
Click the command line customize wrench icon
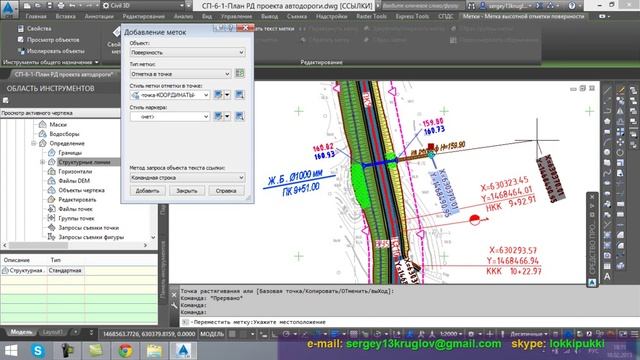click(x=174, y=305)
